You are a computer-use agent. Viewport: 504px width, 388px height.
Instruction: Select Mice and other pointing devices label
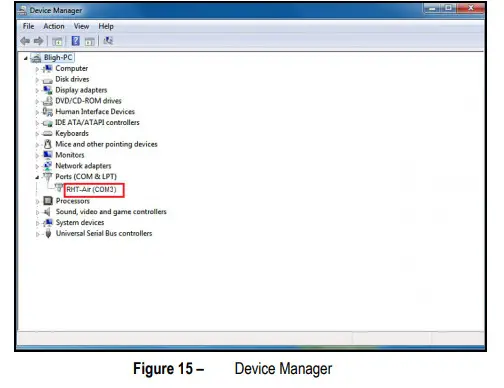[106, 144]
